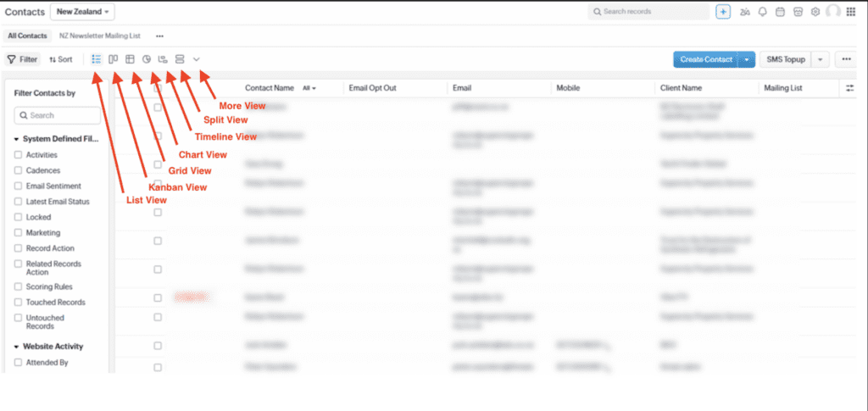Select Split View layout icon
Image resolution: width=868 pixels, height=411 pixels.
[x=180, y=59]
